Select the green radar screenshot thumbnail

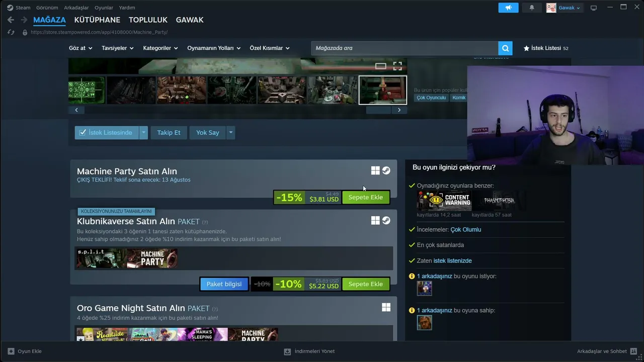tap(87, 90)
